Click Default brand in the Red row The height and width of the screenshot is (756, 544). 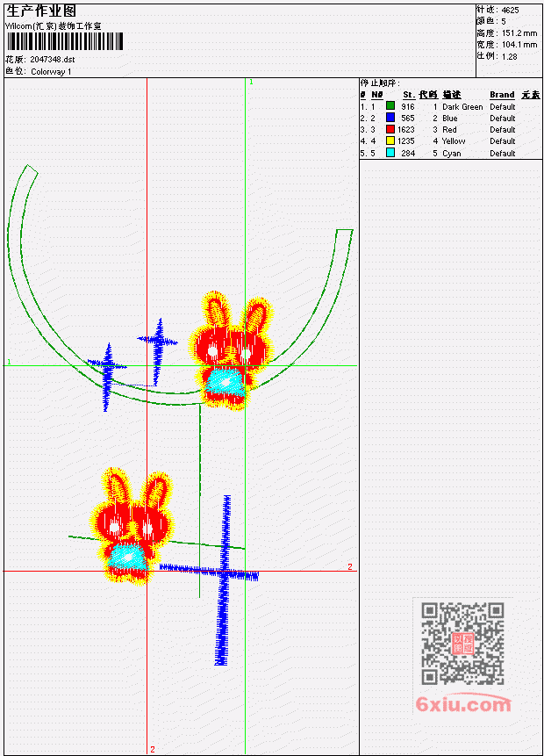point(503,130)
